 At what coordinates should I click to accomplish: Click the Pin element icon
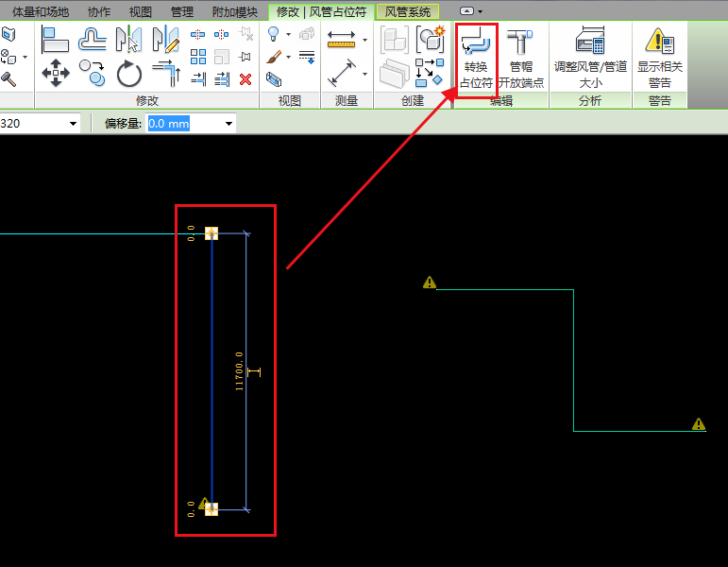[245, 57]
